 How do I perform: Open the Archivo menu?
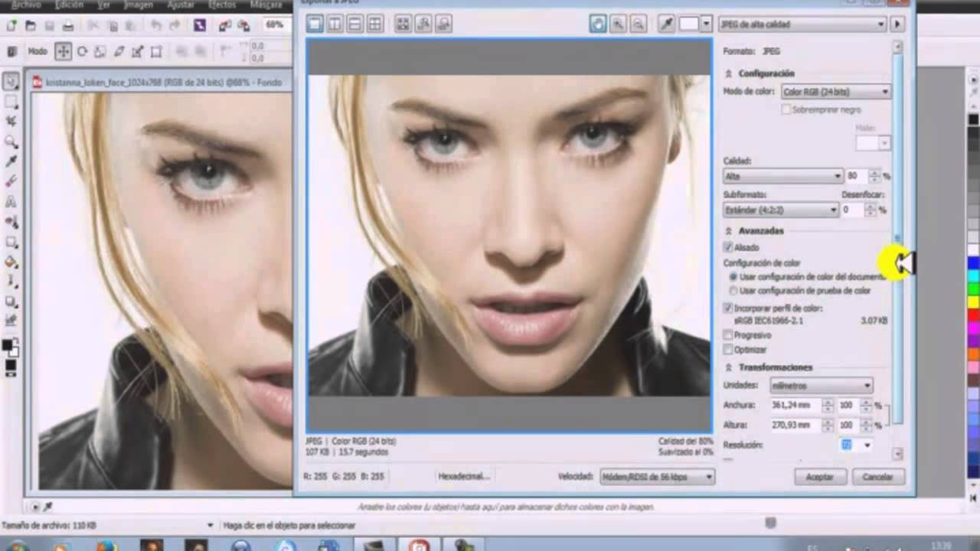tap(26, 5)
